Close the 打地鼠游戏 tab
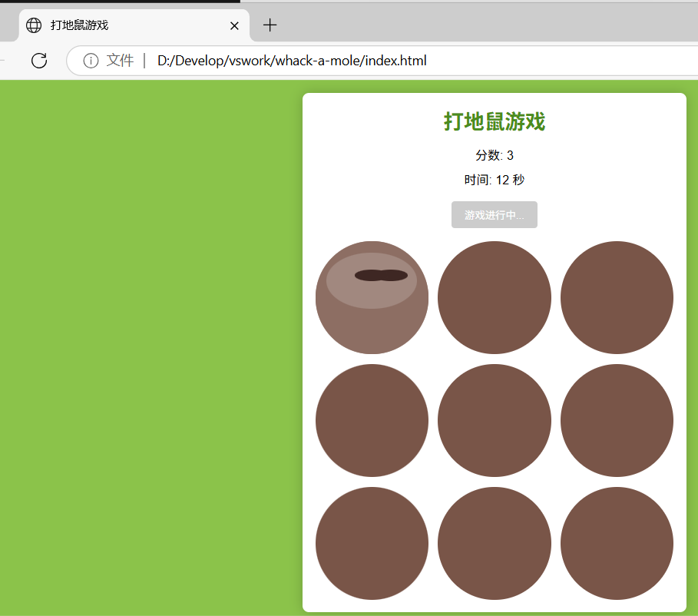This screenshot has width=698, height=616. (234, 26)
